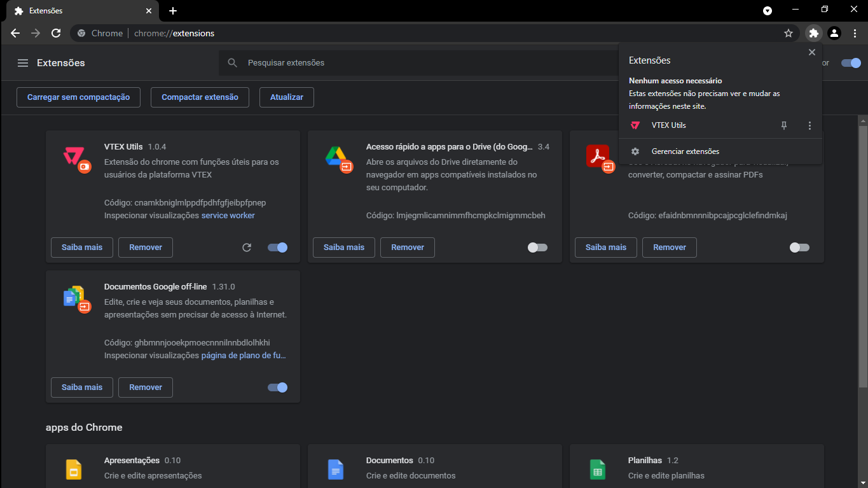Disable Documentos Google off-line extension
The height and width of the screenshot is (488, 868).
tap(278, 387)
